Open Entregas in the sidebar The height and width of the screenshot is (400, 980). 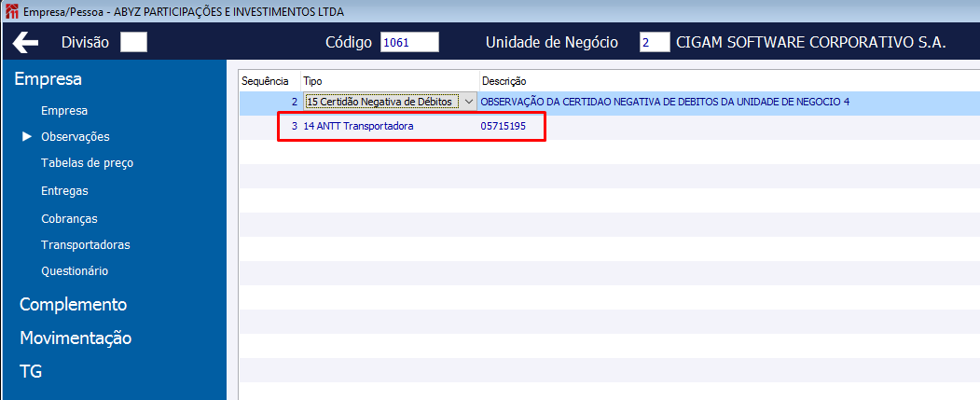pyautogui.click(x=64, y=190)
